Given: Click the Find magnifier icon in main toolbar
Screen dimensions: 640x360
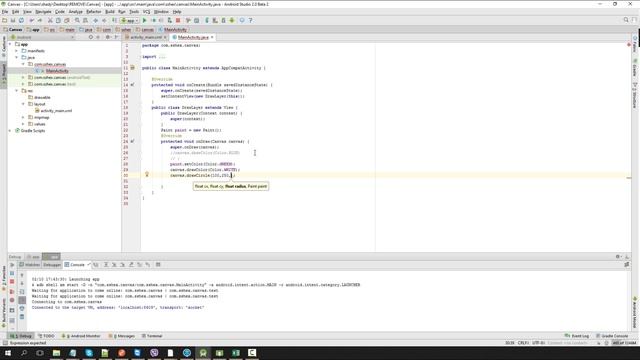Looking at the screenshot, I should 77,20.
